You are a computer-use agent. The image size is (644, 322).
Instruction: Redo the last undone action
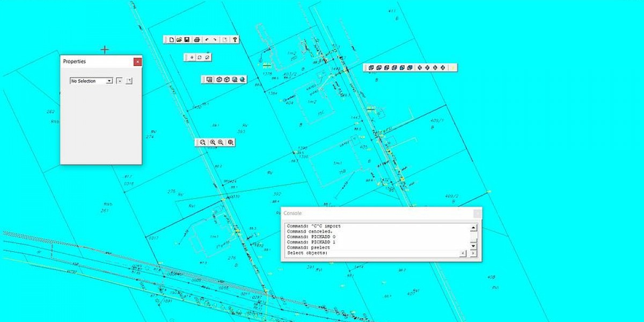coord(215,40)
